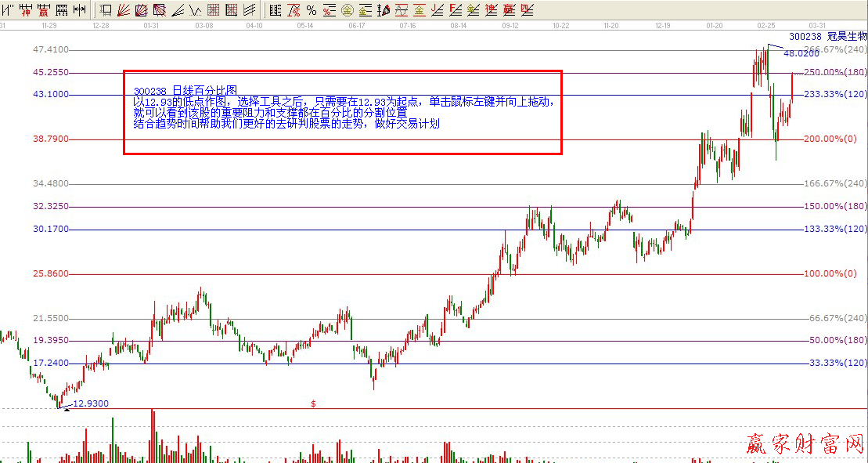Screen dimensions: 868x463
Task: Click the 48.0200 high price label
Action: coord(801,53)
